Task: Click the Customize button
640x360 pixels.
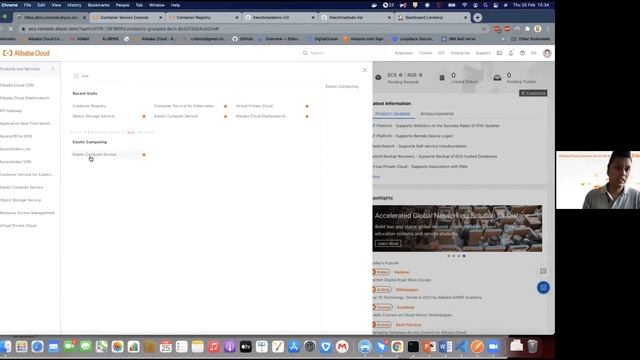Action: (x=533, y=93)
